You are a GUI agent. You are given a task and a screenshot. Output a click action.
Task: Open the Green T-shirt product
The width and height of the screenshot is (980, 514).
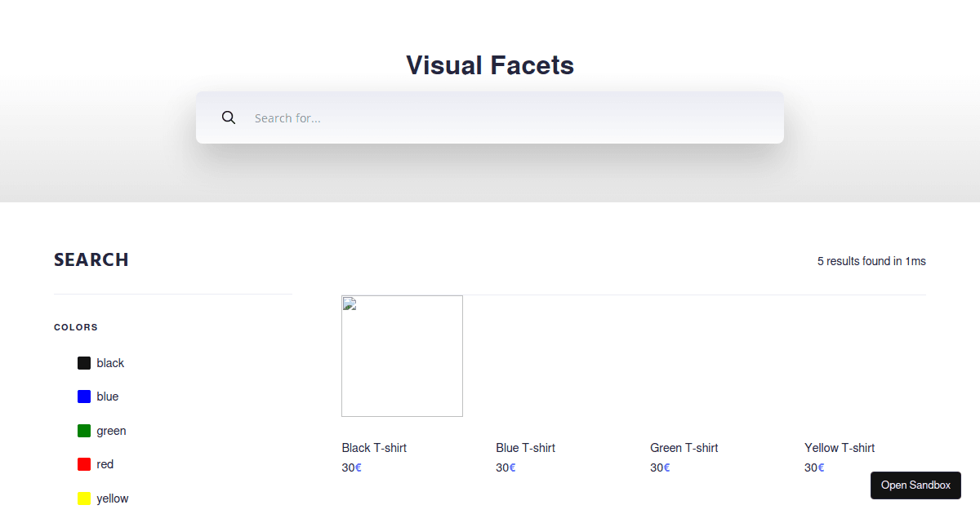[684, 447]
